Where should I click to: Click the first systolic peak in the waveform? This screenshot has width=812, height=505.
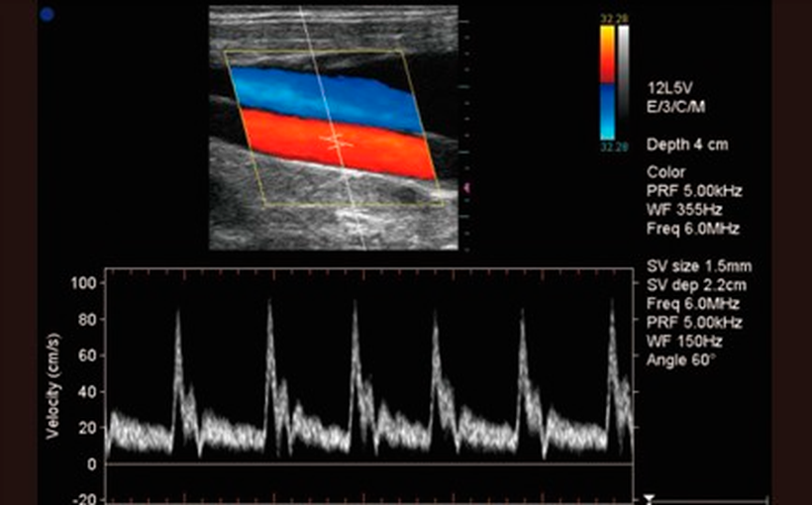tap(177, 315)
